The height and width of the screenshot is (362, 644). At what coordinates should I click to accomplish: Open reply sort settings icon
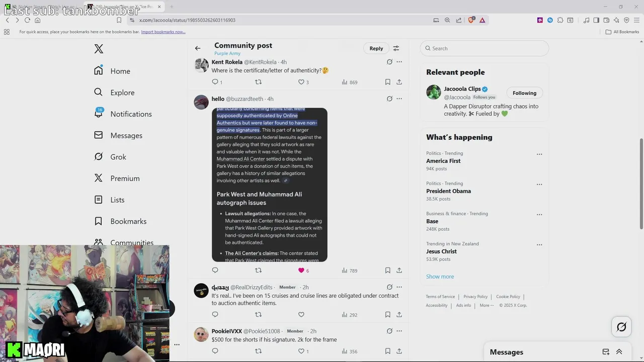pyautogui.click(x=396, y=48)
